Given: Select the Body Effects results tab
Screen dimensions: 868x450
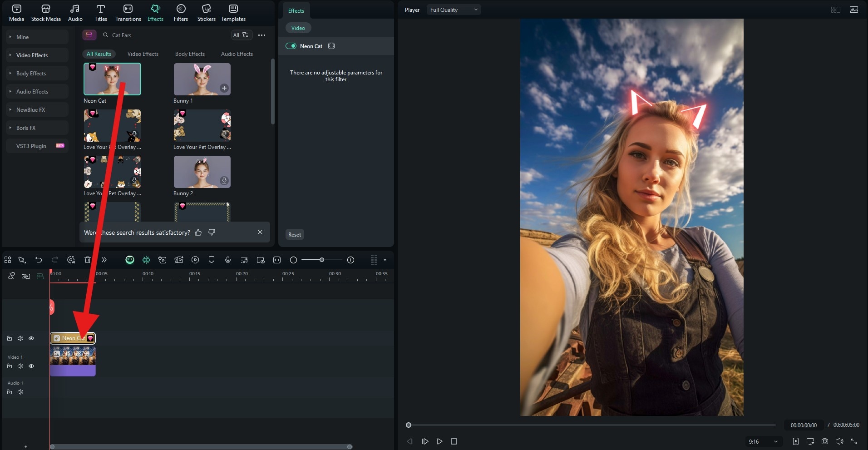Looking at the screenshot, I should [190, 54].
